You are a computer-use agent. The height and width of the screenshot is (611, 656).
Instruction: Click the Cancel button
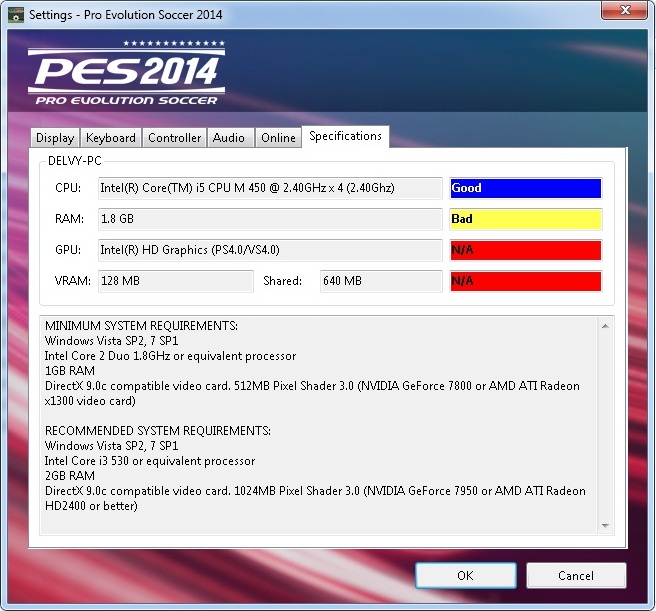coord(576,575)
